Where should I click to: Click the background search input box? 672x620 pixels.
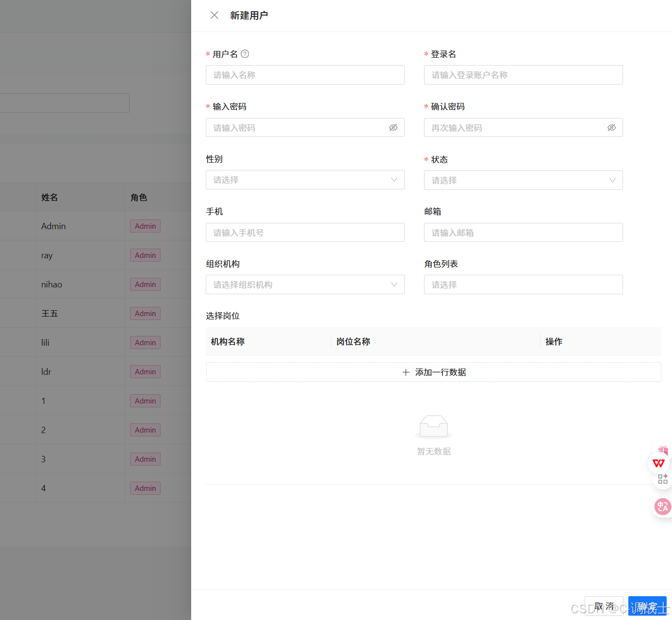tap(65, 103)
